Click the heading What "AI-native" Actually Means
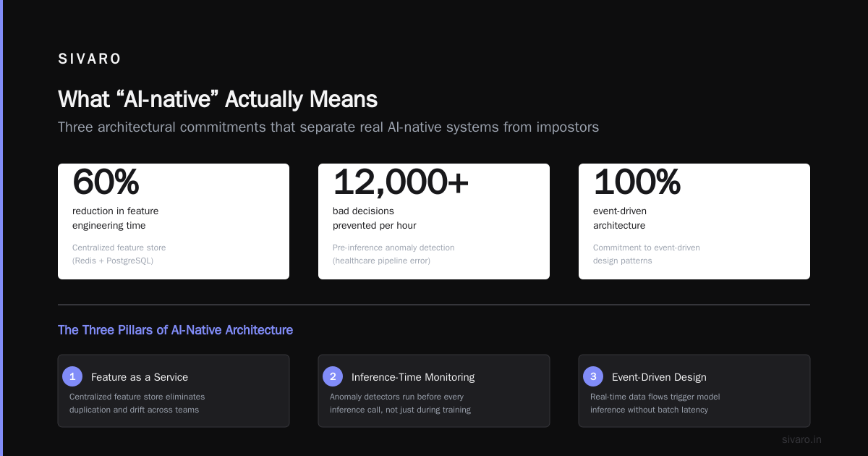 pos(218,99)
